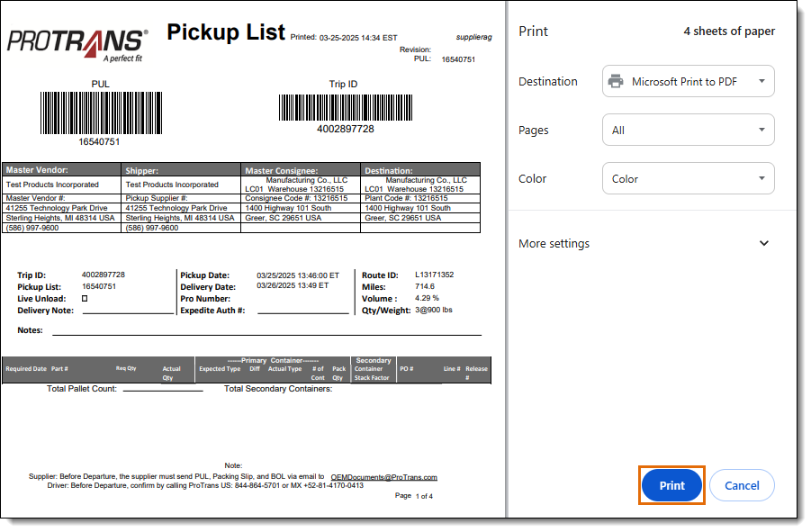
Task: Click the PO # column header
Action: [407, 369]
